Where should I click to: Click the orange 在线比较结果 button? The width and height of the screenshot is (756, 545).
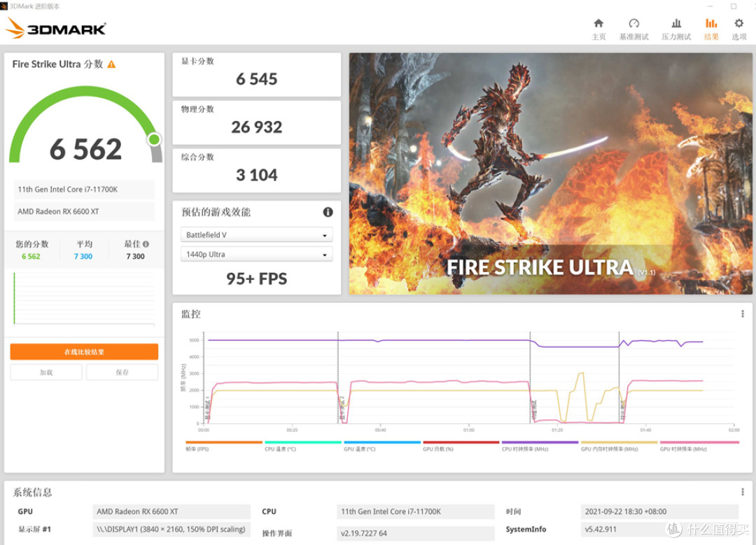pyautogui.click(x=84, y=352)
